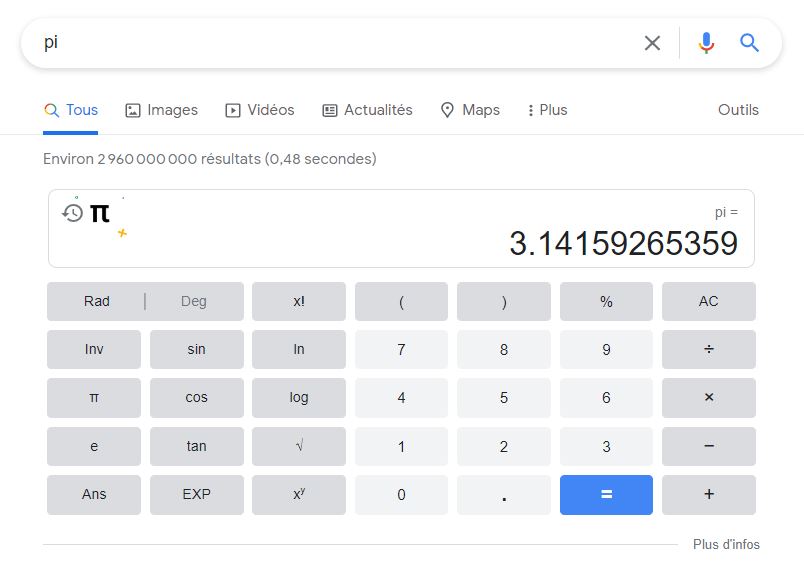The height and width of the screenshot is (566, 804).
Task: Switch angle mode to Rad
Action: pos(96,301)
